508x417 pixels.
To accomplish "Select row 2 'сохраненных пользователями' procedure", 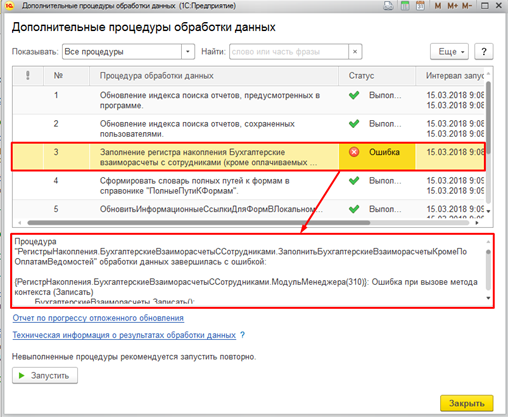I will click(x=249, y=129).
